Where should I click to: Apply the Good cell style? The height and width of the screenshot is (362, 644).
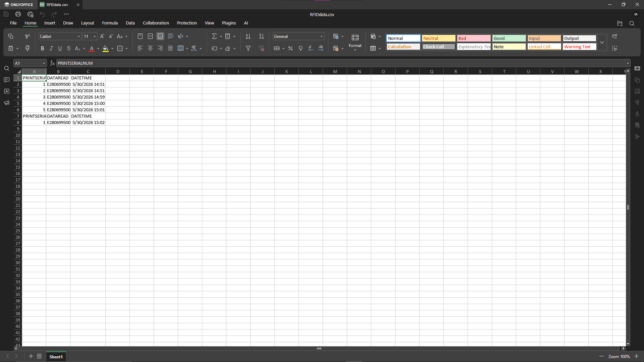point(509,38)
